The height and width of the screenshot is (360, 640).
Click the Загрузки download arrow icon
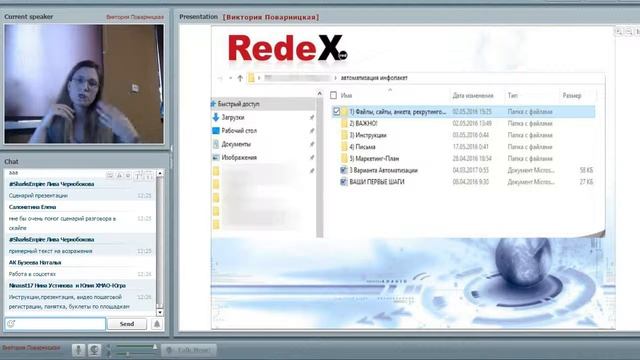tap(216, 118)
